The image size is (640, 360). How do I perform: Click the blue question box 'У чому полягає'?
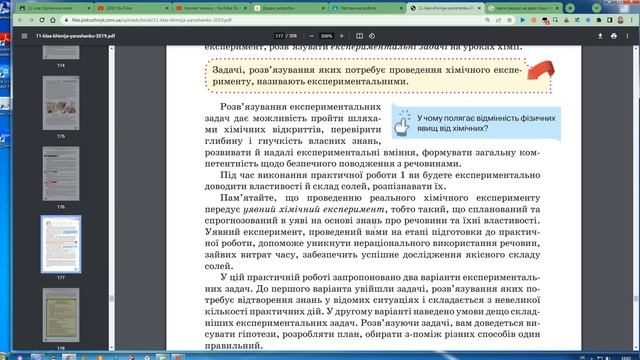coord(476,123)
